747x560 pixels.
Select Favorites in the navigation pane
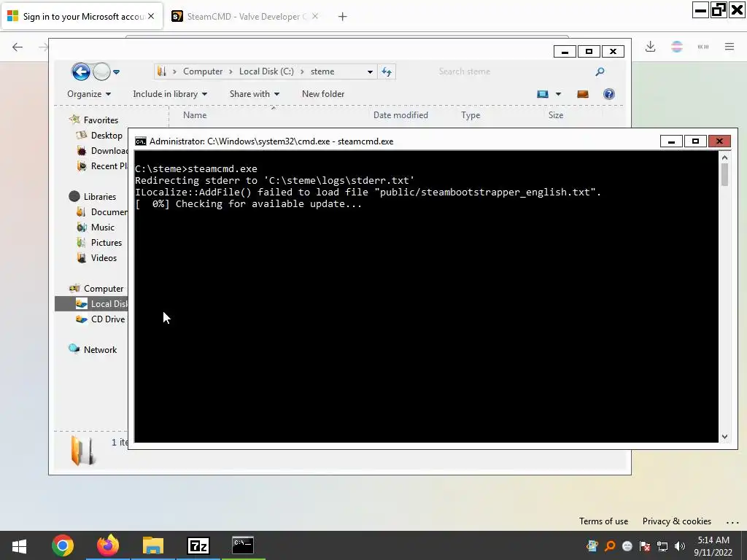click(101, 120)
